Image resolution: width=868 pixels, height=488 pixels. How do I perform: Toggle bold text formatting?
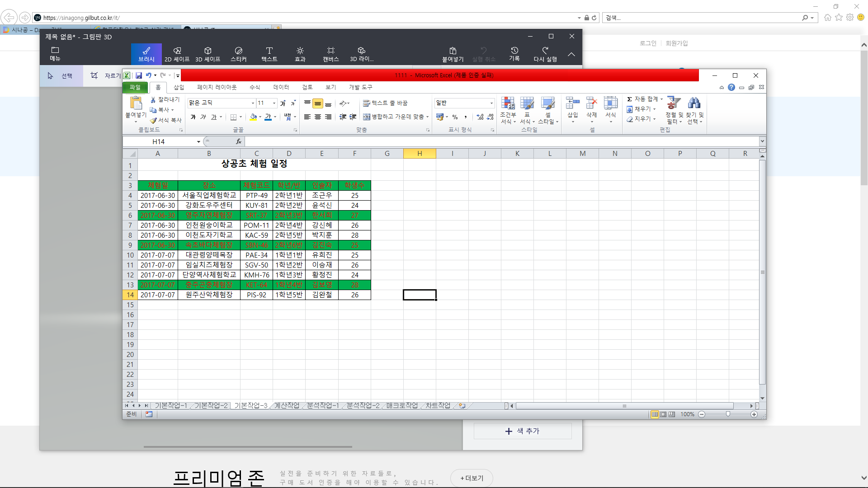tap(193, 117)
